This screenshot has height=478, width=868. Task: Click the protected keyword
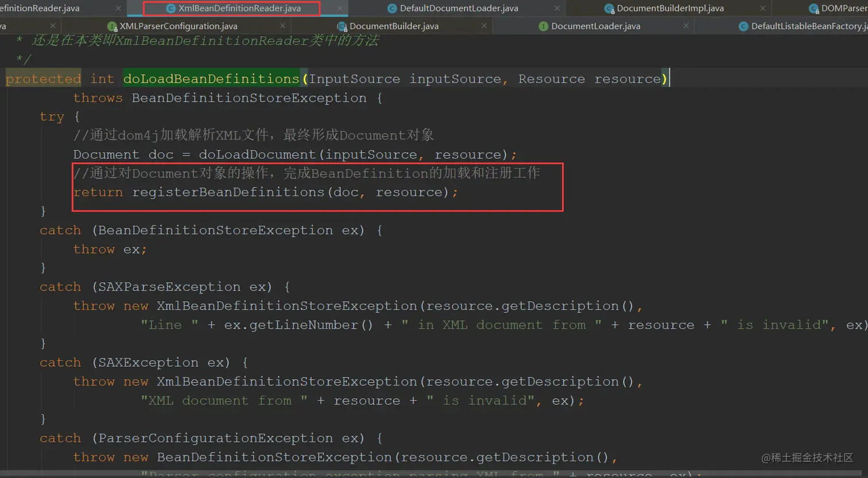point(43,79)
